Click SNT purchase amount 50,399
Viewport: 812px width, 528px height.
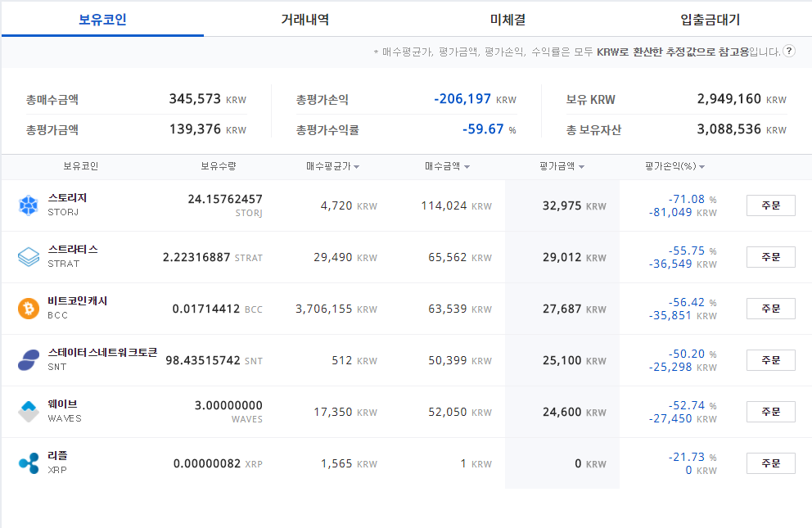(448, 360)
